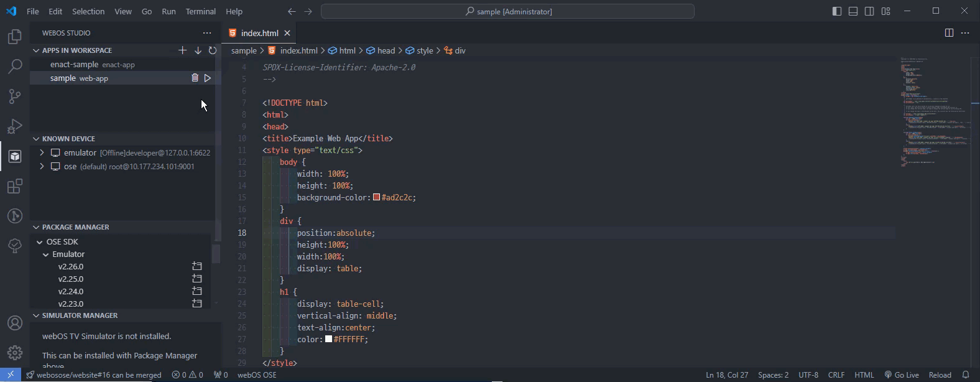Open the Terminal menu
980x382 pixels.
point(200,11)
